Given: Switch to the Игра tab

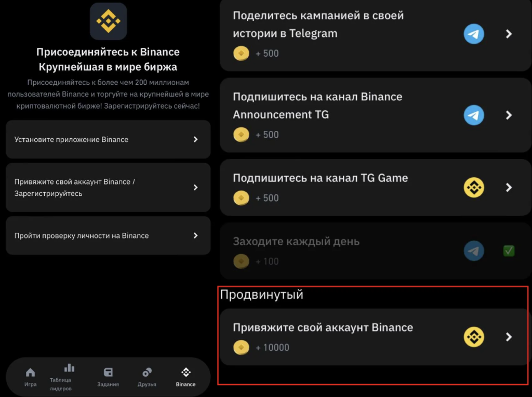Looking at the screenshot, I should coord(30,377).
